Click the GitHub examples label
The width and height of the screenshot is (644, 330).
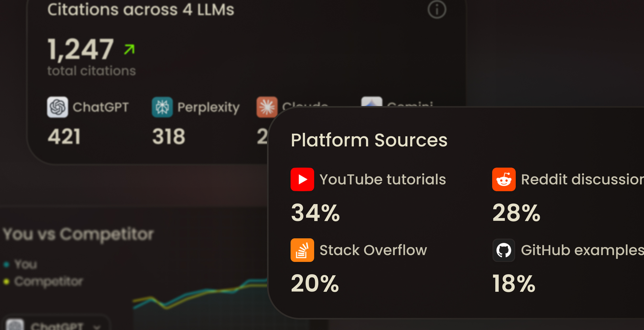click(x=582, y=250)
